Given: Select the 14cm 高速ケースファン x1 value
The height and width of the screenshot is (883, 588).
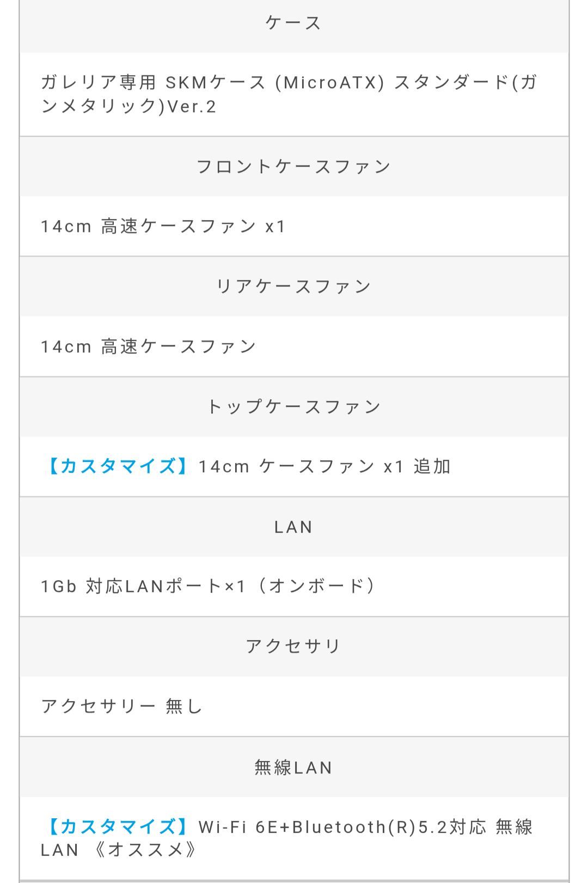Looking at the screenshot, I should 163,227.
